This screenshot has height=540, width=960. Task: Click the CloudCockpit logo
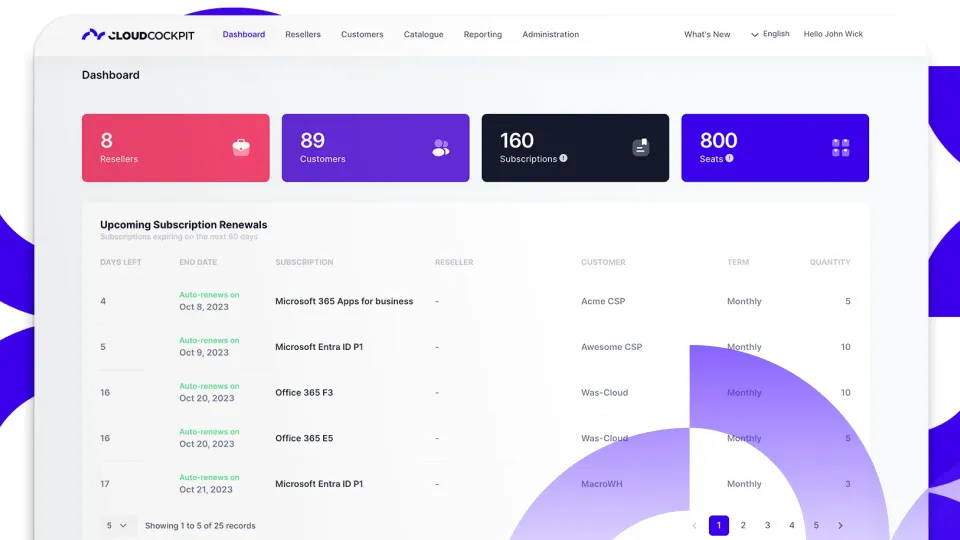click(x=138, y=34)
